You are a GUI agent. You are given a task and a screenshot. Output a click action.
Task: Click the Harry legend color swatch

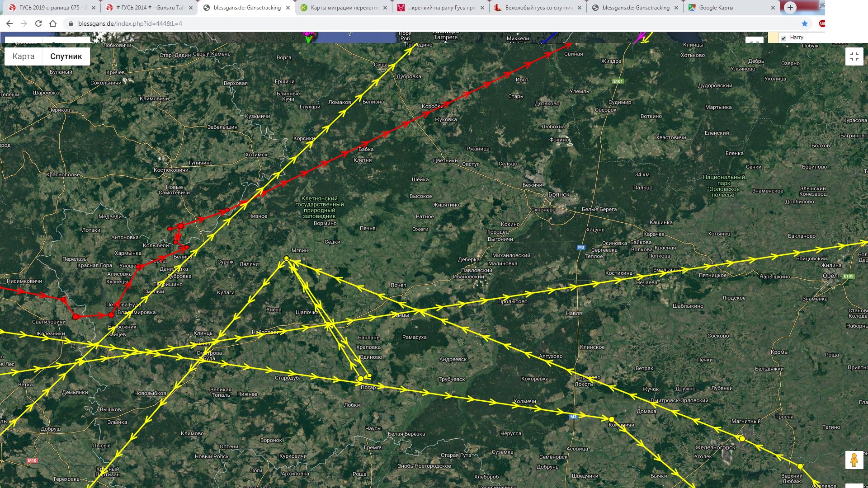(773, 38)
